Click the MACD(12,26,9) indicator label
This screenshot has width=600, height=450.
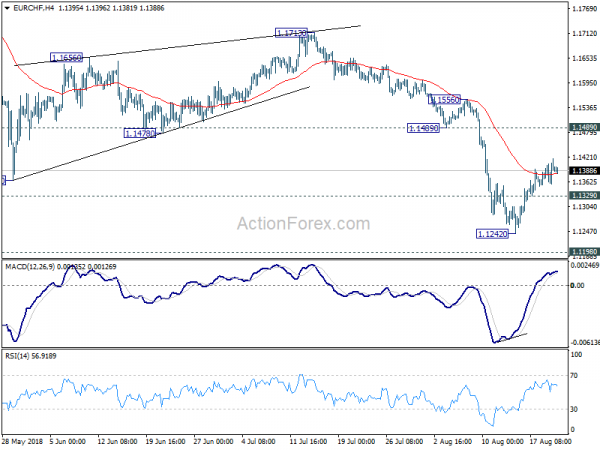click(30, 267)
